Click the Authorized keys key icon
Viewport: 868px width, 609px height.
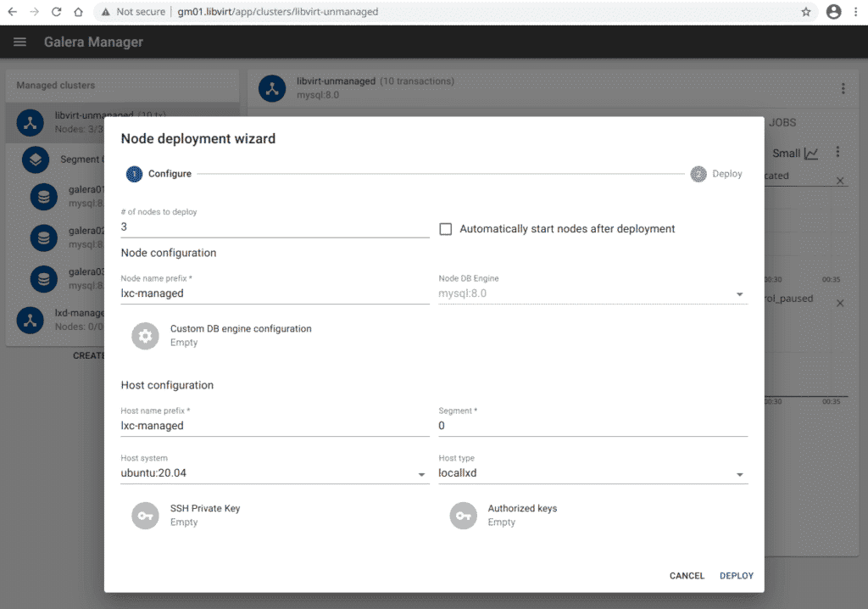point(463,516)
